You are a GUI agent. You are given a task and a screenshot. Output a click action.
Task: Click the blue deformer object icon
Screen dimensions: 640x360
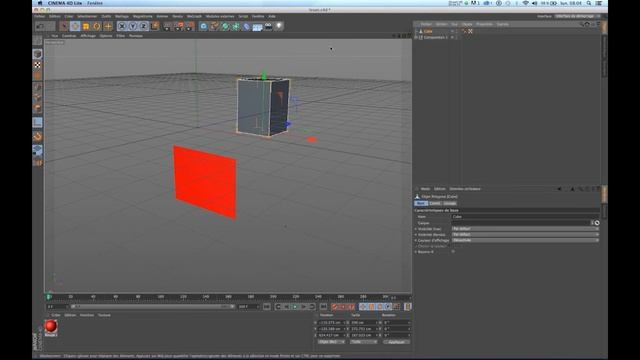click(x=246, y=26)
